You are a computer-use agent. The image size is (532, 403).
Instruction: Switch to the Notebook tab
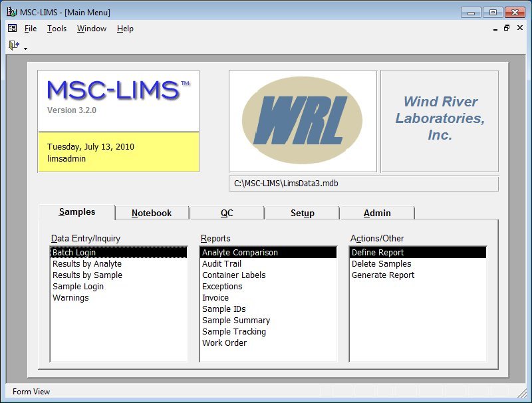click(x=152, y=213)
